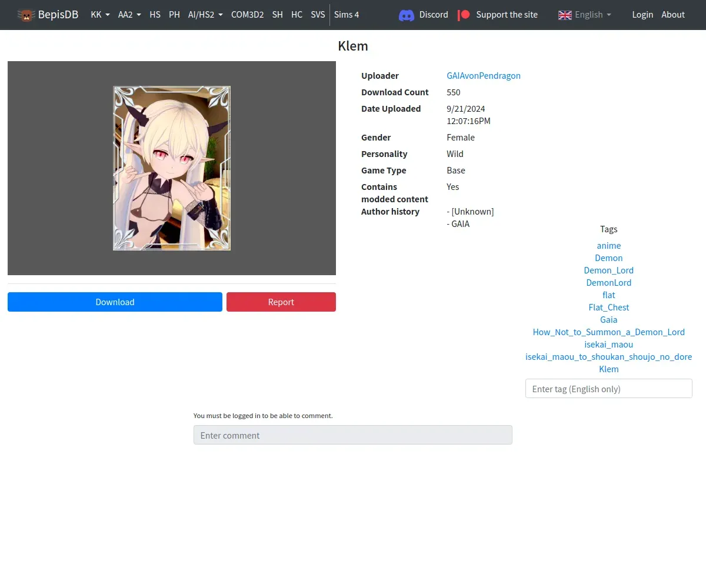Select the Demon_Lord tag
This screenshot has height=588, width=706.
(609, 270)
